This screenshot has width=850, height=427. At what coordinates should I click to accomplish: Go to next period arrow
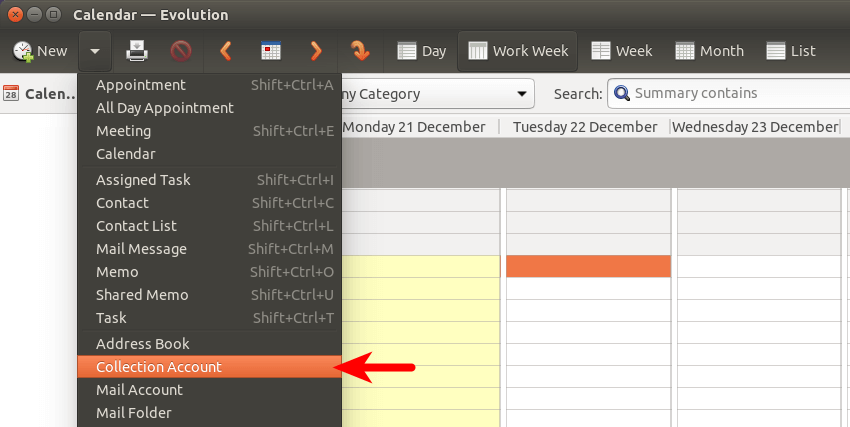[x=315, y=51]
